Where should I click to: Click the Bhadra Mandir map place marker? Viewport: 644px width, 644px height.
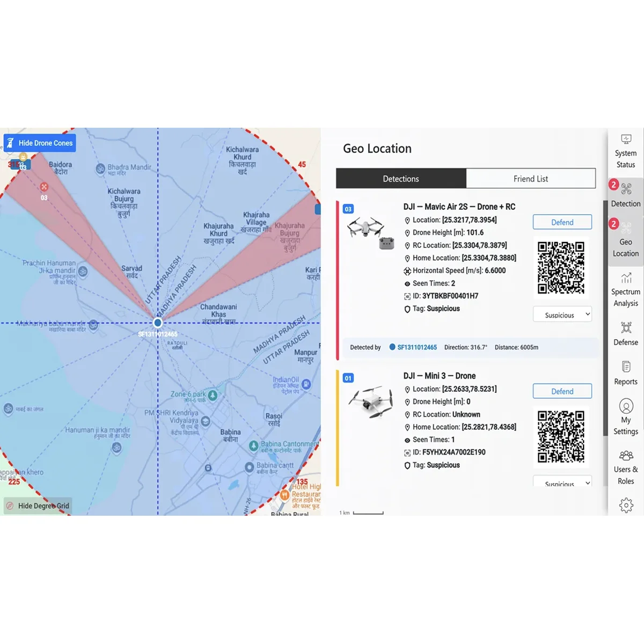point(100,169)
